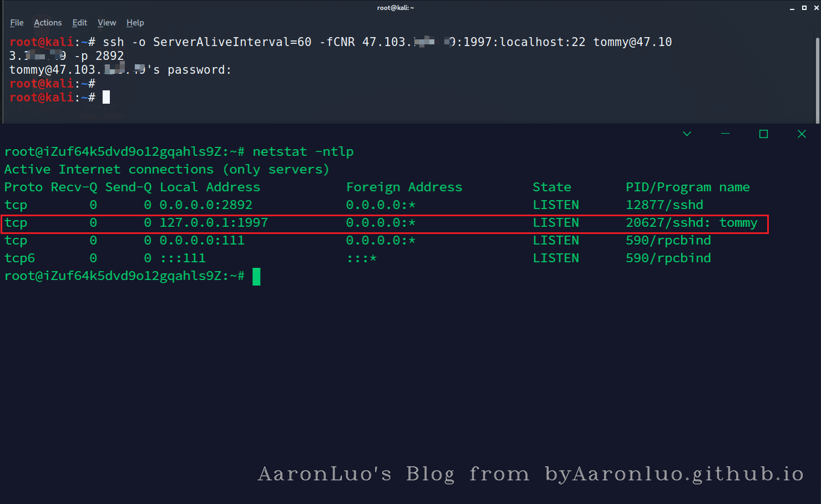Close the root@kali terminal window
821x504 pixels.
coord(816,8)
